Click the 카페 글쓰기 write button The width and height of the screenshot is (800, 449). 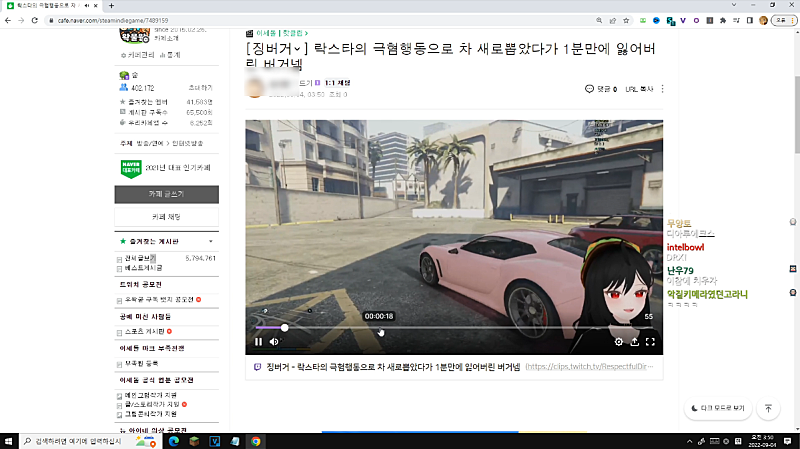coord(166,192)
